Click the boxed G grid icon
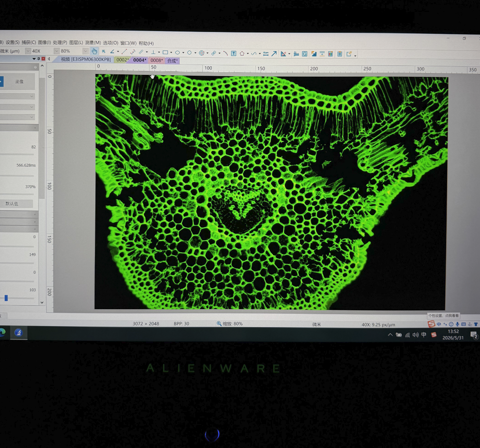The height and width of the screenshot is (448, 480). point(305,54)
